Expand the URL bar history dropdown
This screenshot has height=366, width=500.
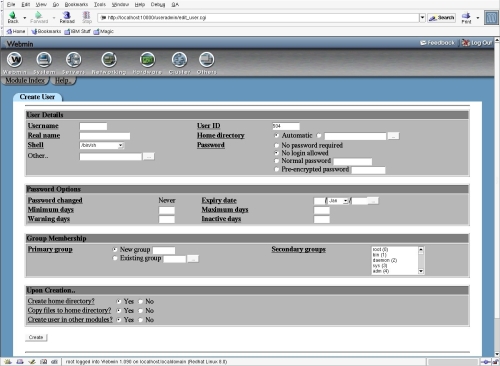pyautogui.click(x=422, y=18)
